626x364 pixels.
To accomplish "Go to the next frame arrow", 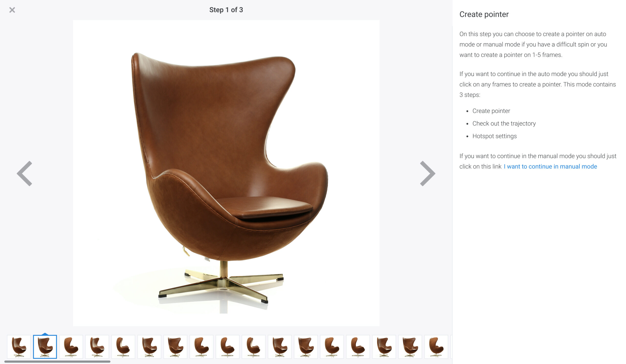I will click(427, 173).
